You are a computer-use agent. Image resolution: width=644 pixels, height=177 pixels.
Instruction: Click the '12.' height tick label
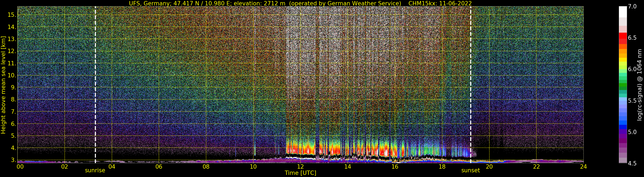point(12,51)
